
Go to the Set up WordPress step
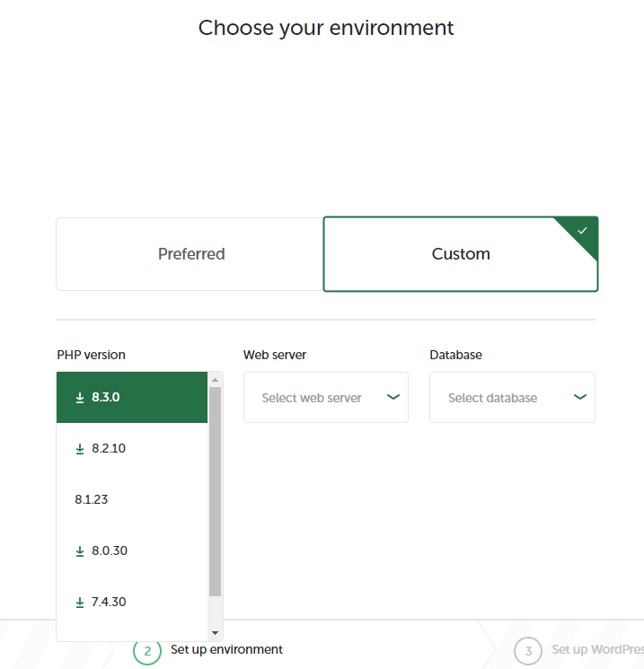click(x=596, y=650)
